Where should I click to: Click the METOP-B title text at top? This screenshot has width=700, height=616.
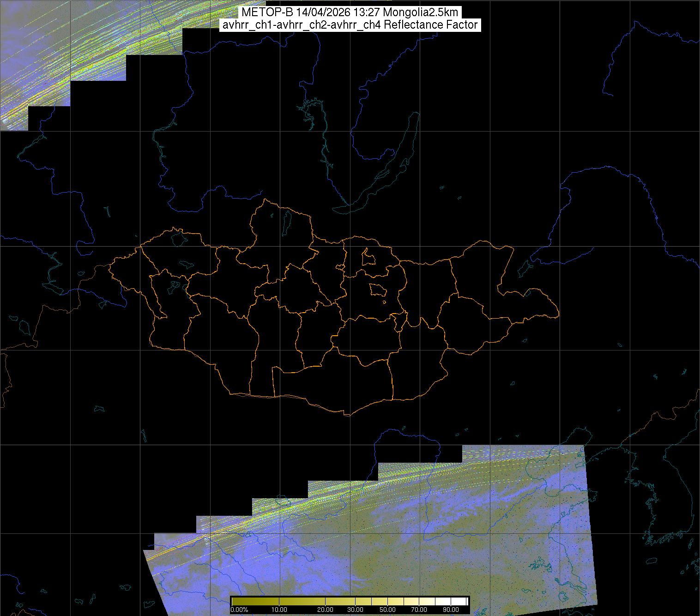point(350,12)
